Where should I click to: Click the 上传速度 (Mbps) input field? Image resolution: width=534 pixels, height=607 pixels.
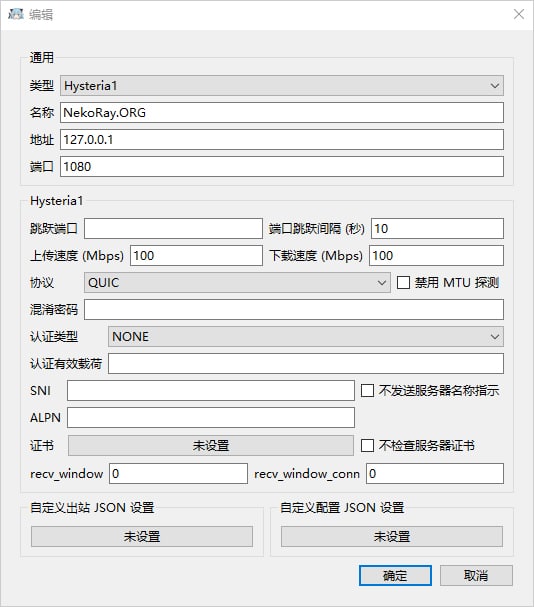(196, 255)
